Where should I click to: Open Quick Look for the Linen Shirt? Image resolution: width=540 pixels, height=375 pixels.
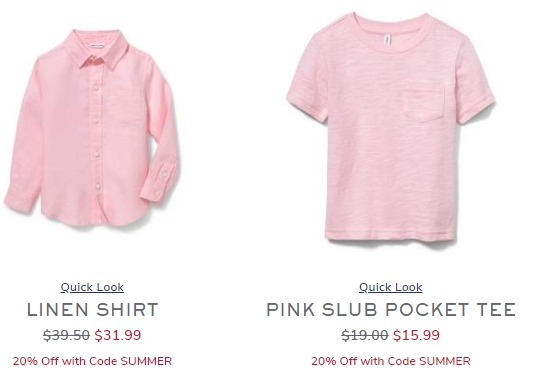[x=92, y=287]
